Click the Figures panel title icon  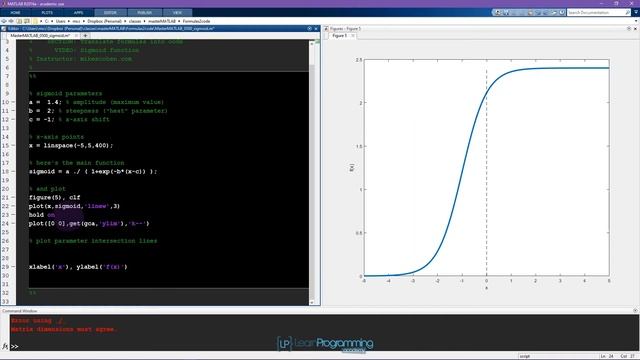point(326,29)
